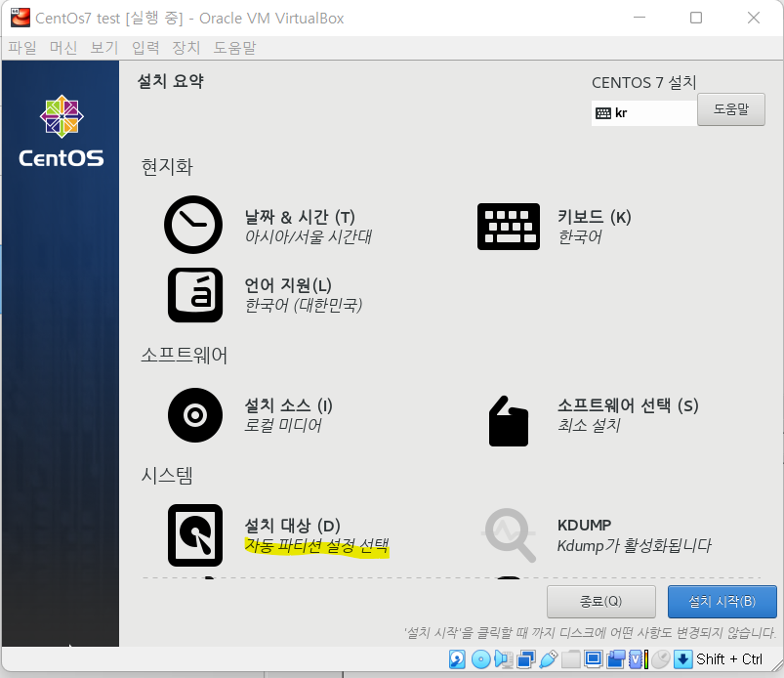
Task: Click the optical disc status icon
Action: (480, 659)
